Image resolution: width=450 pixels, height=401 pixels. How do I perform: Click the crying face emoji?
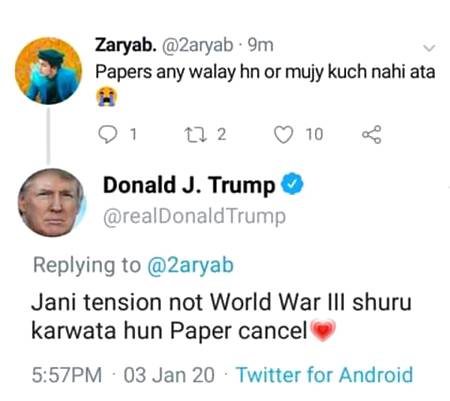pos(106,96)
